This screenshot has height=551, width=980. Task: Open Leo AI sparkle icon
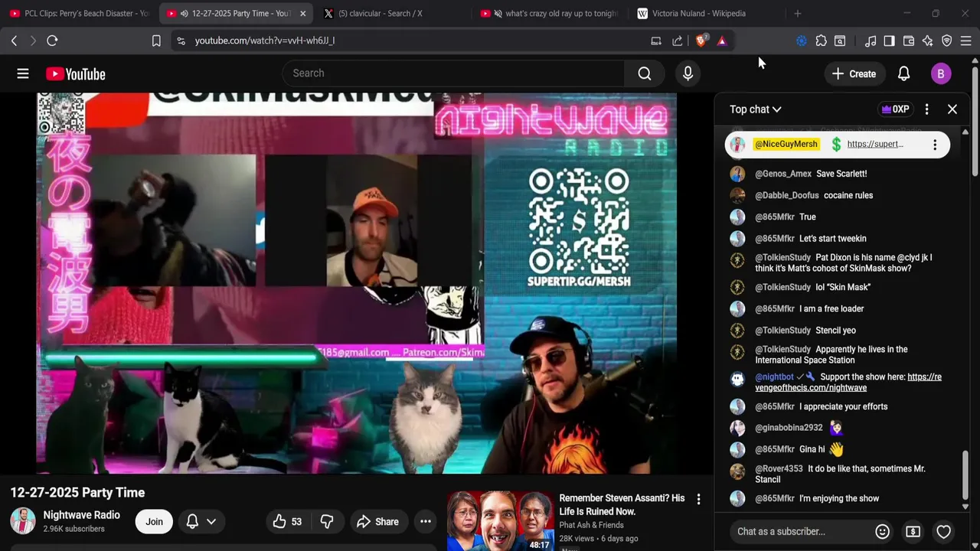click(x=928, y=41)
